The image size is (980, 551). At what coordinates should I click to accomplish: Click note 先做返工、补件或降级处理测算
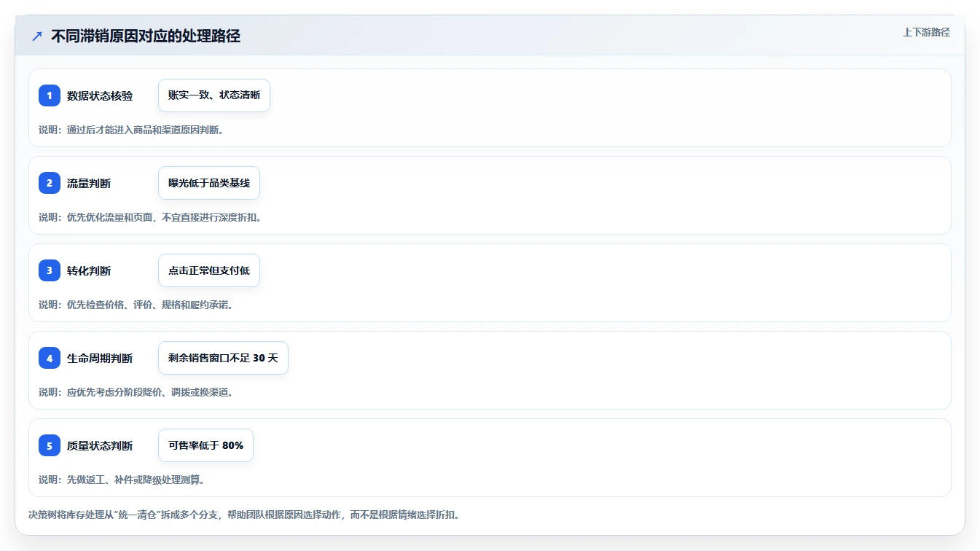tap(122, 480)
